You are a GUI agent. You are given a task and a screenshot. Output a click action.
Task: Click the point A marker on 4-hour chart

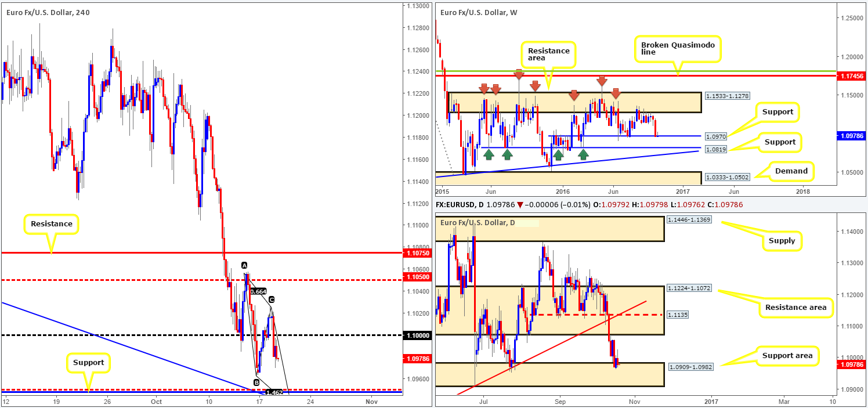point(244,265)
